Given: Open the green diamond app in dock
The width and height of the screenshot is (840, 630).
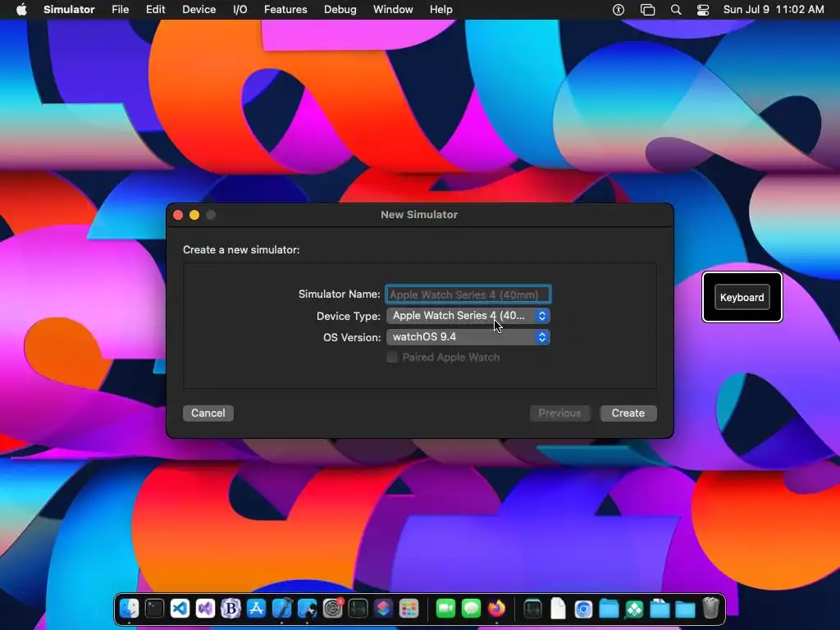Looking at the screenshot, I should [x=634, y=609].
